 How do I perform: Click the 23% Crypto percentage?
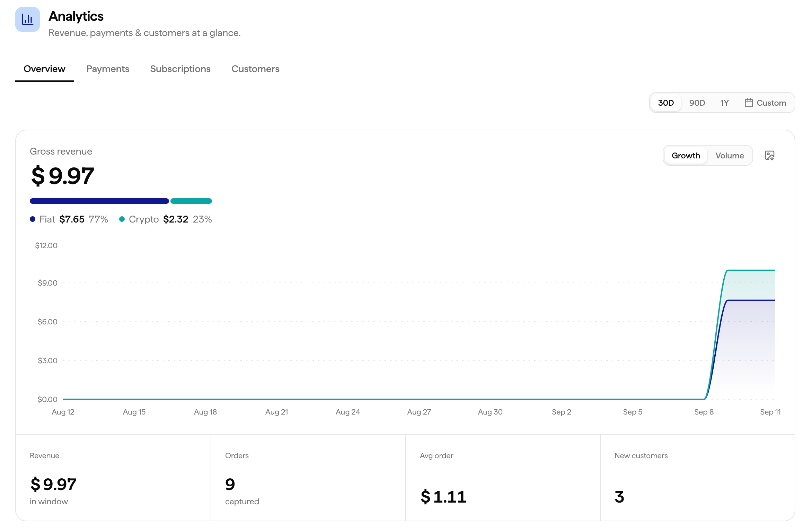coord(202,219)
